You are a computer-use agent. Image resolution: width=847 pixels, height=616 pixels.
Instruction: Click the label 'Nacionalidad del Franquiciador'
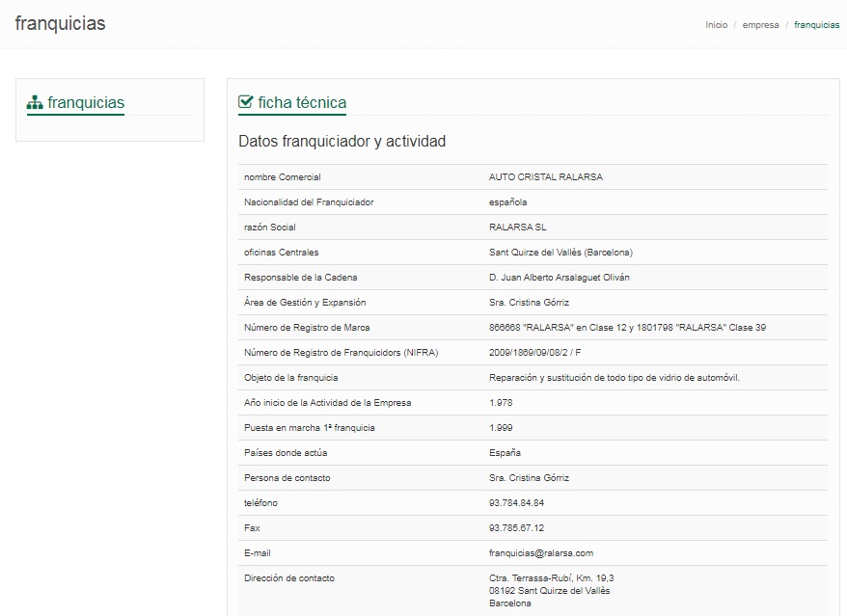pos(309,201)
